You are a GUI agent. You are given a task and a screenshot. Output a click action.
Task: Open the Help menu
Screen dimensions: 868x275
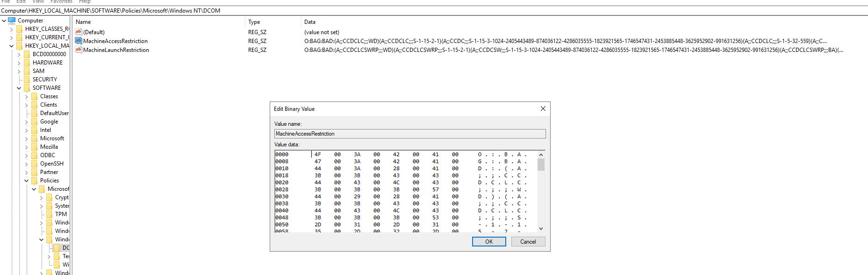coord(85,2)
